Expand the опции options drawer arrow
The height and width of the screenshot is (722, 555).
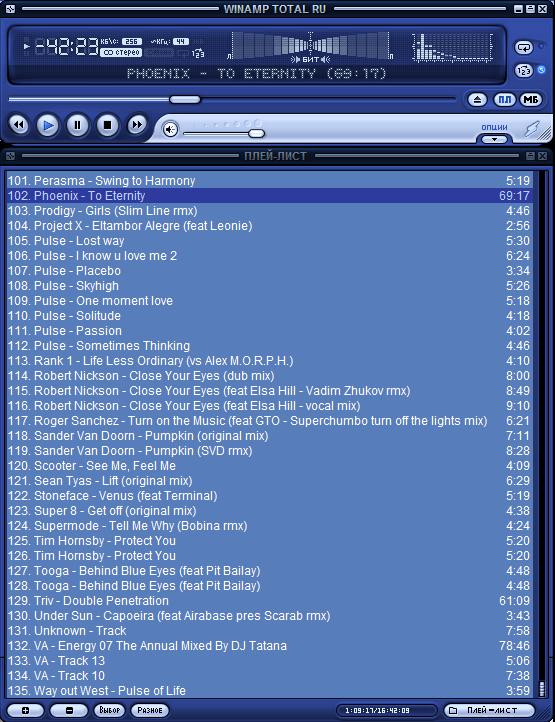(494, 139)
